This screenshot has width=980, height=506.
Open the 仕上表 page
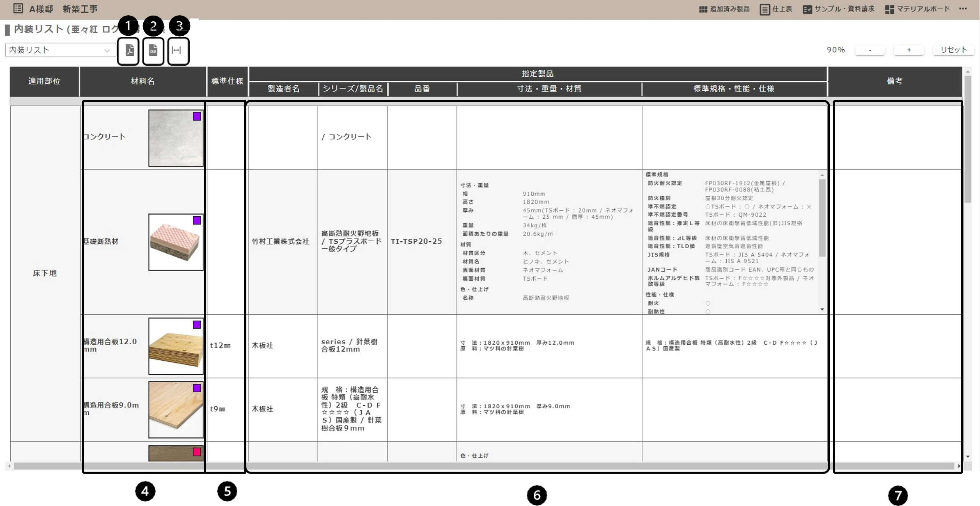[776, 9]
